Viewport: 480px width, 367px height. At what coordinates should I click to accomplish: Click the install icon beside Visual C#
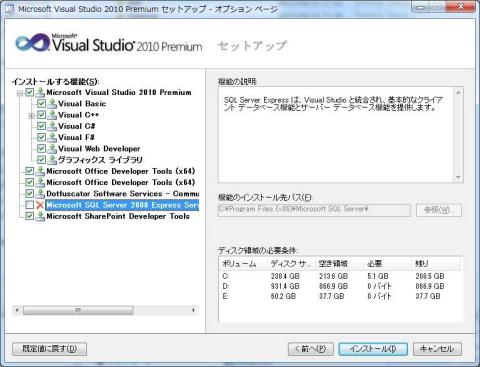coord(52,126)
